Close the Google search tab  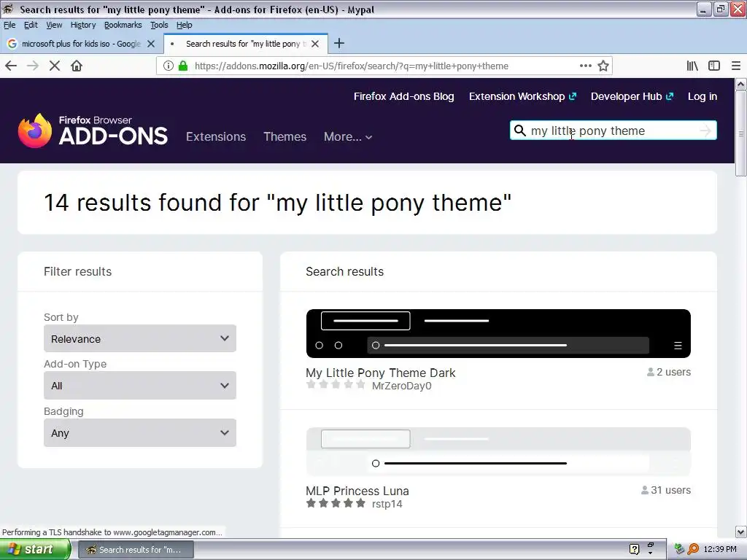coord(151,44)
